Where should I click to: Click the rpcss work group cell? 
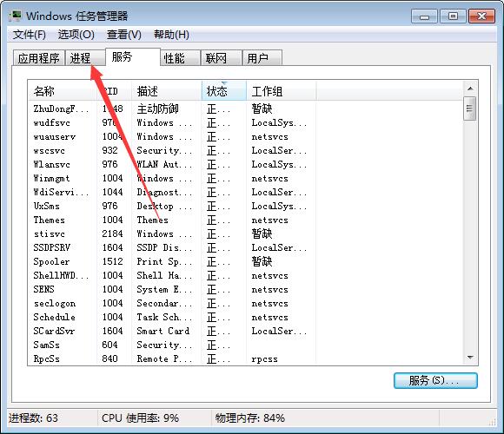264,358
